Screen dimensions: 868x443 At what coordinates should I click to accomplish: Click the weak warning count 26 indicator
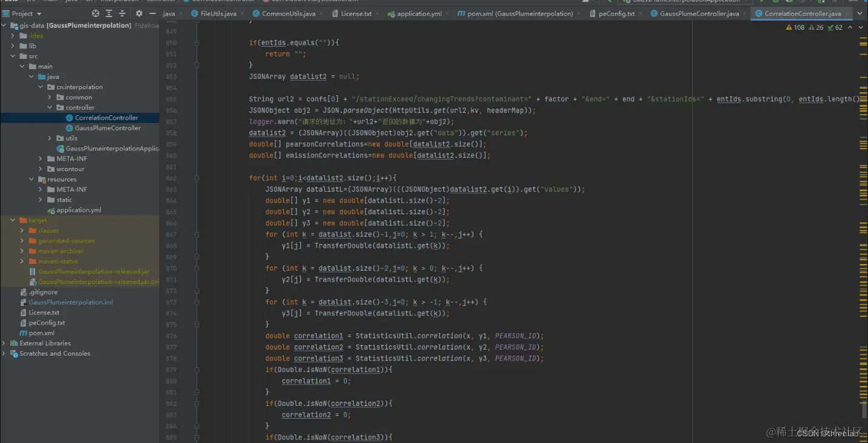[x=816, y=27]
